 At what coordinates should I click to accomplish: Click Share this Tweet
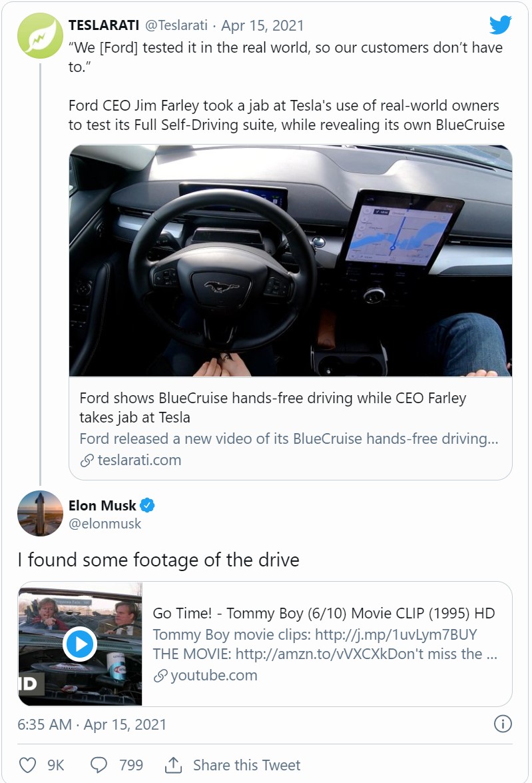246,765
